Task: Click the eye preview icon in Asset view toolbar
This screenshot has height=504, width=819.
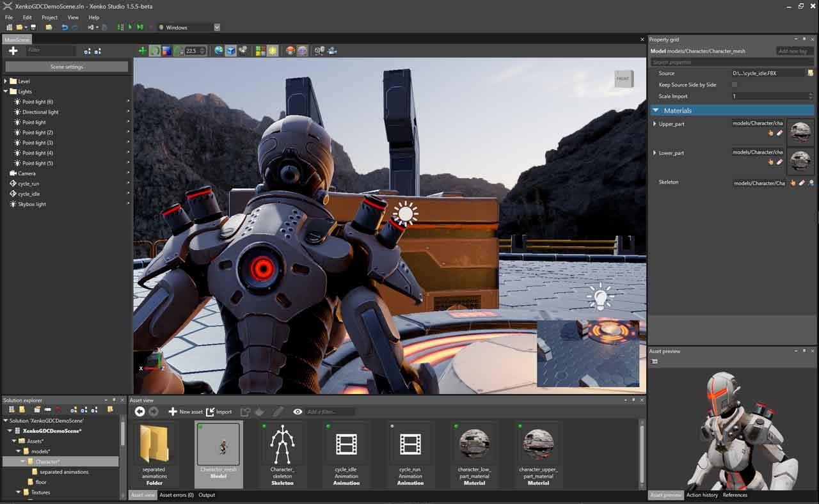Action: coord(298,412)
